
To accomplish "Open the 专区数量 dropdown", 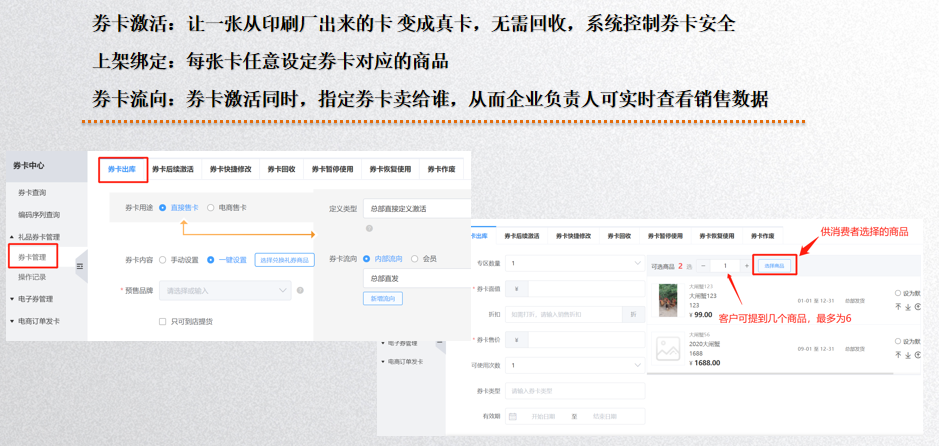I will (575, 264).
